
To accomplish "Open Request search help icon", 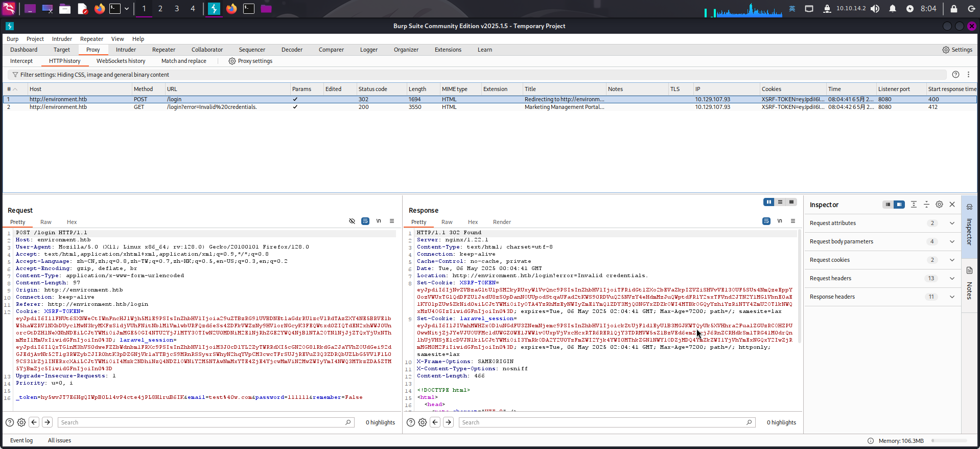I will [10, 422].
